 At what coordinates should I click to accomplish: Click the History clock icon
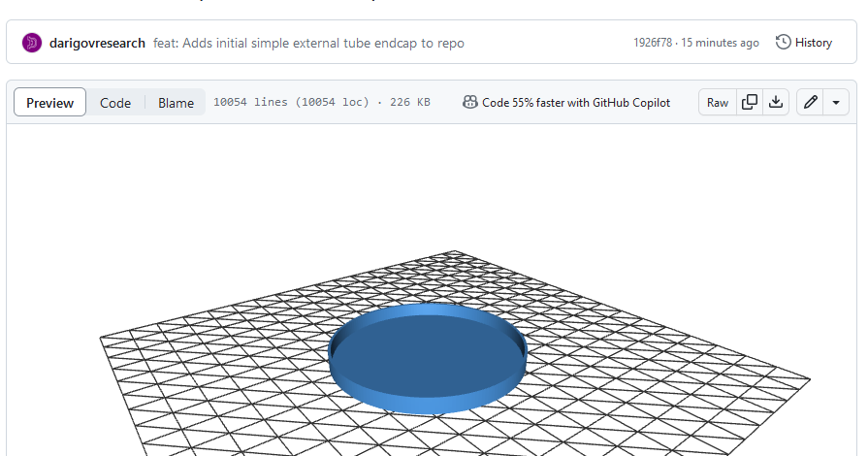click(x=784, y=43)
